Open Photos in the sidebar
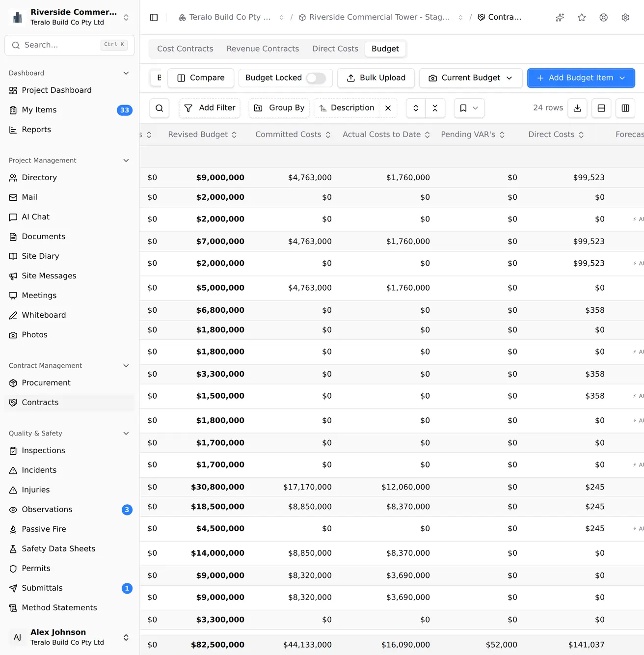The height and width of the screenshot is (655, 644). point(69,335)
